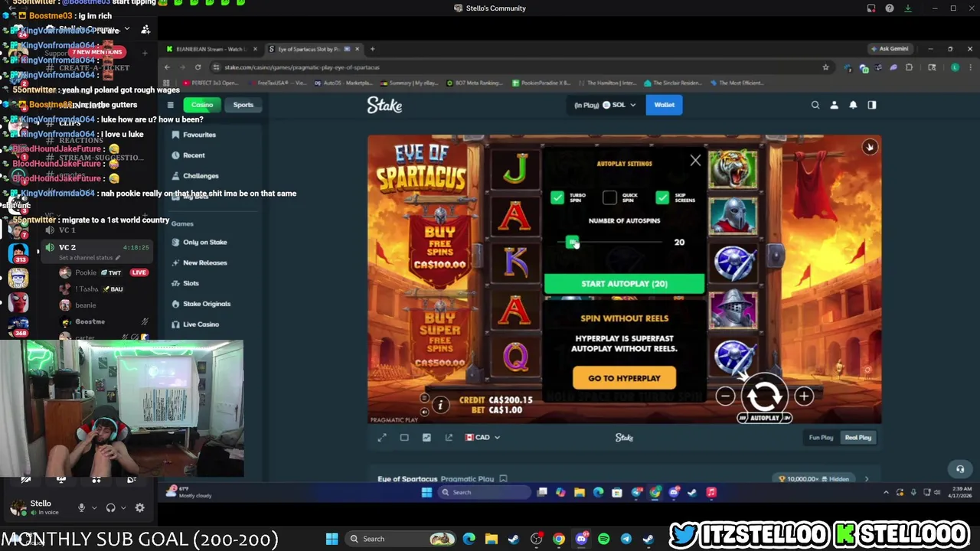Viewport: 980px width, 551px height.
Task: Click the Pragmatic Play provider link
Action: click(467, 479)
